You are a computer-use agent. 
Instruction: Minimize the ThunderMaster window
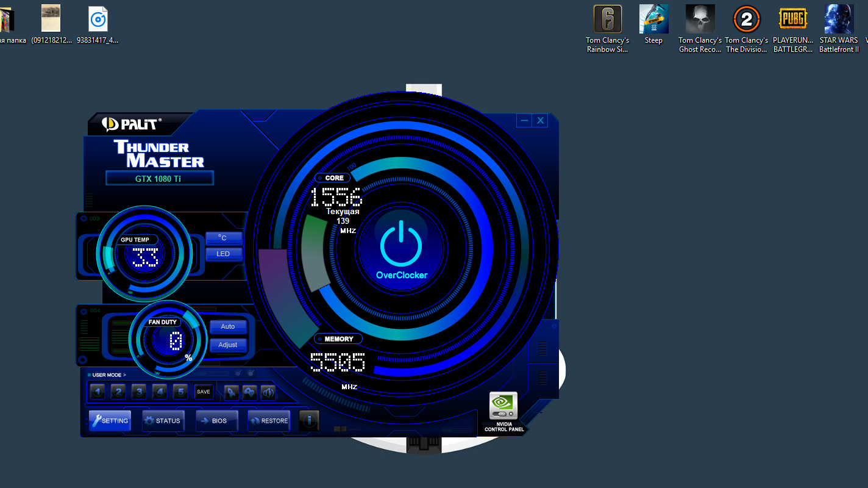524,121
